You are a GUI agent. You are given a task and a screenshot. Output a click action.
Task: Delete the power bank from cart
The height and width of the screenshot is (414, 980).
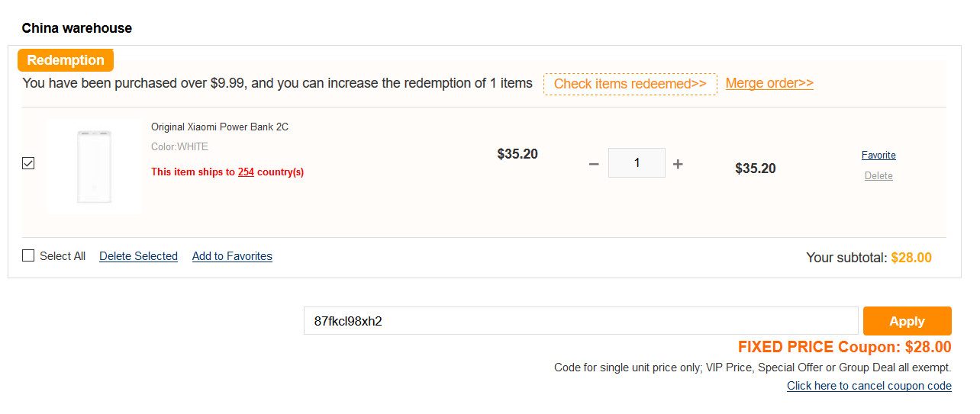[x=878, y=176]
